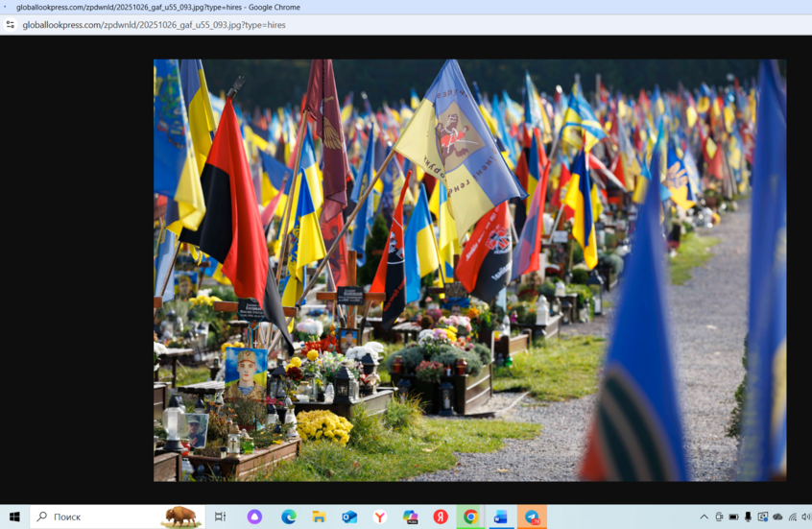
Task: Click the volume speaker tray icon
Action: point(805,517)
